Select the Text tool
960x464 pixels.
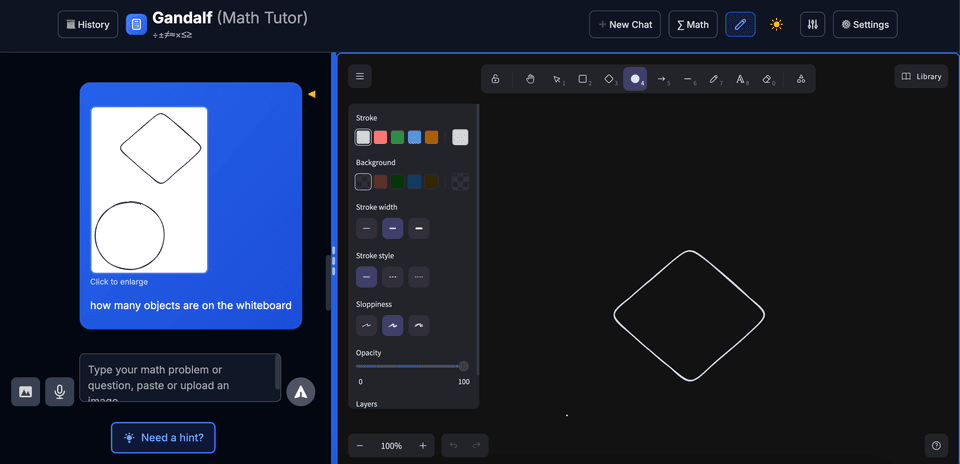740,79
